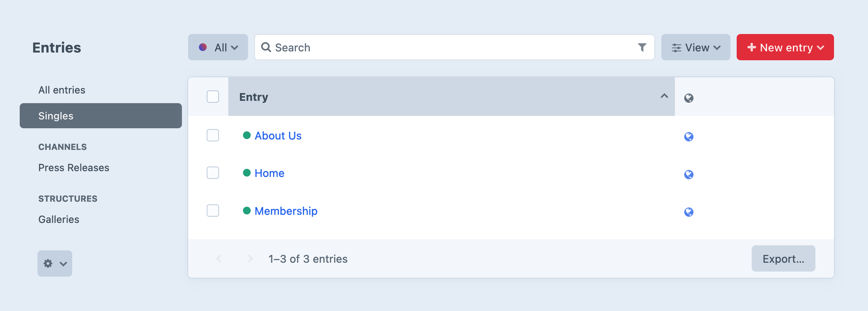Place cursor in the Search field

pyautogui.click(x=386, y=47)
